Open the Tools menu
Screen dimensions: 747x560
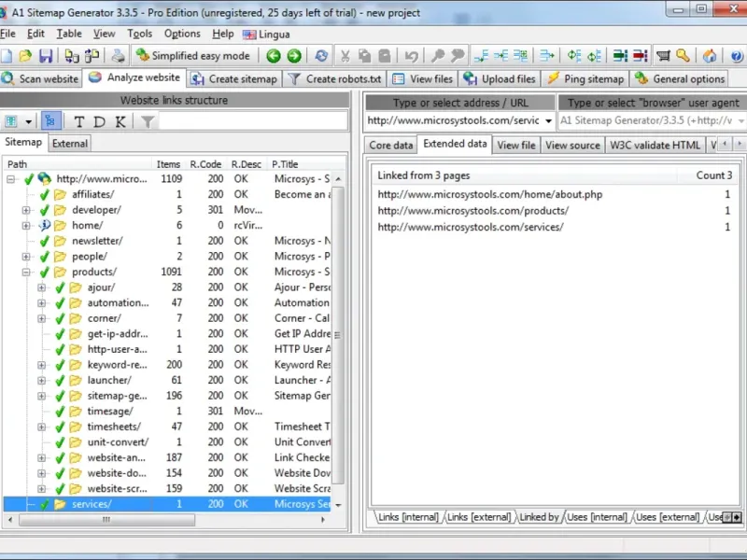[140, 34]
